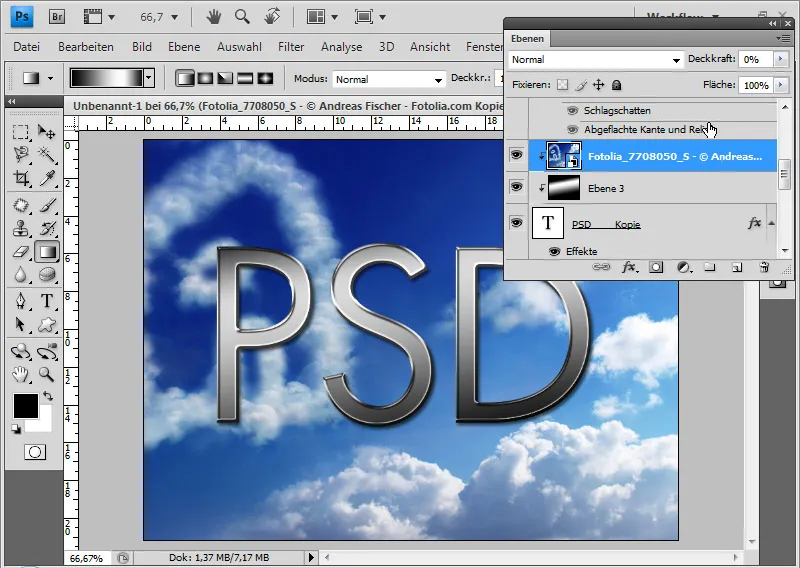Hide the Fotolia_7708050_S layer
Screen dimensions: 800x568
click(x=516, y=155)
